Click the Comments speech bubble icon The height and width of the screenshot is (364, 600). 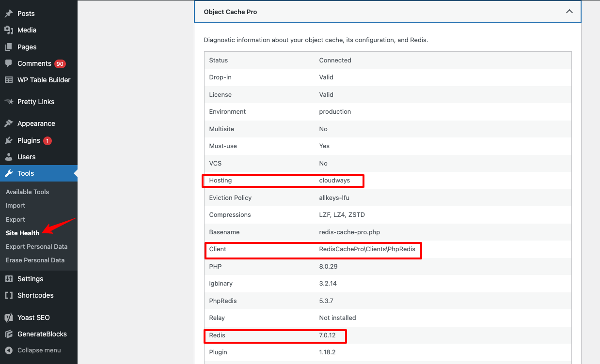click(x=9, y=63)
